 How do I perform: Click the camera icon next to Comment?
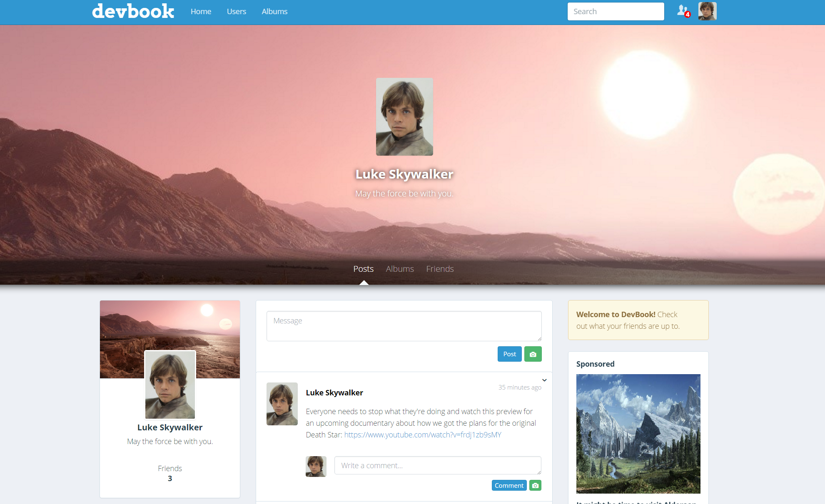pos(535,486)
